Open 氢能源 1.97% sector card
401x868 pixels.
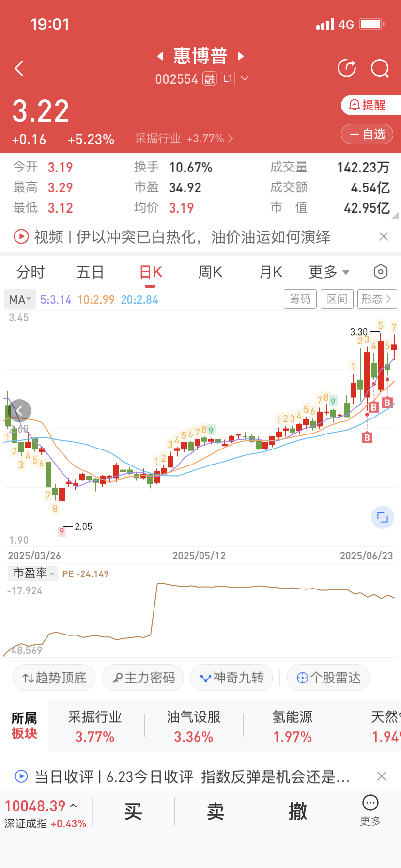click(x=293, y=727)
